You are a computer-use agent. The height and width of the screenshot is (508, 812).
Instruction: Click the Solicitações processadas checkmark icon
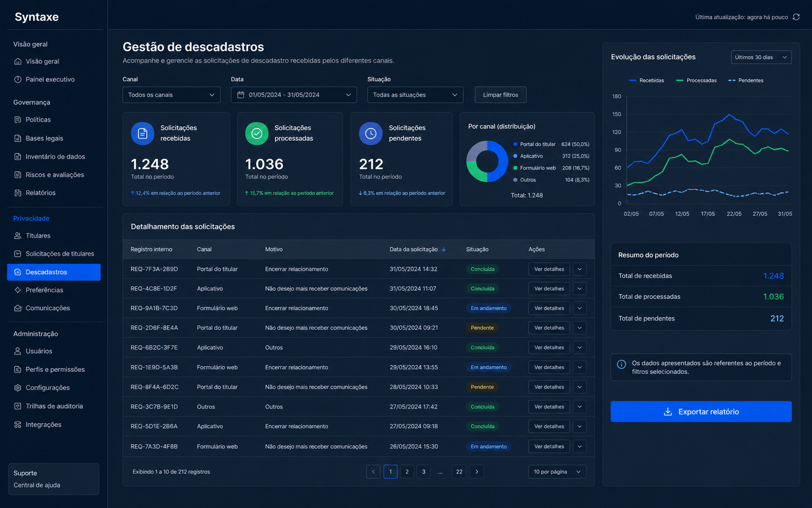click(257, 134)
